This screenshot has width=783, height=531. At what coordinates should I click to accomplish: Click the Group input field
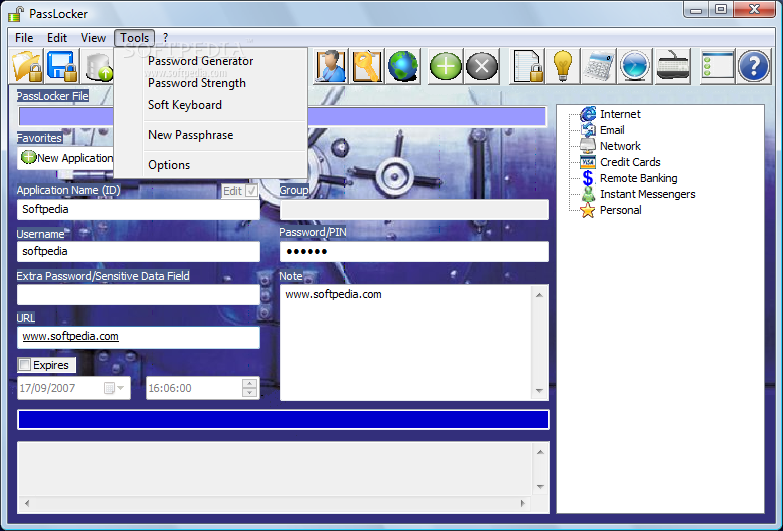[x=414, y=209]
